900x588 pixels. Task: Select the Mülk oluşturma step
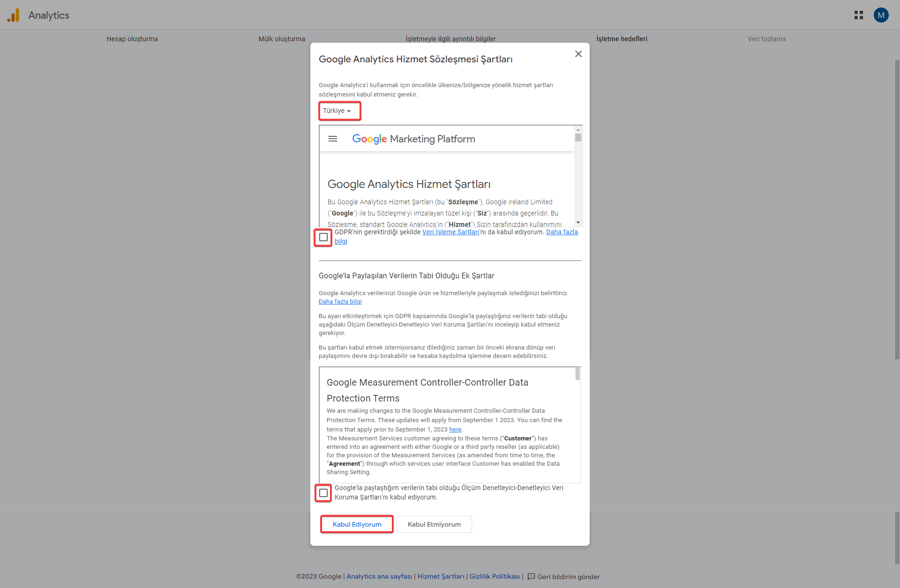[x=282, y=39]
